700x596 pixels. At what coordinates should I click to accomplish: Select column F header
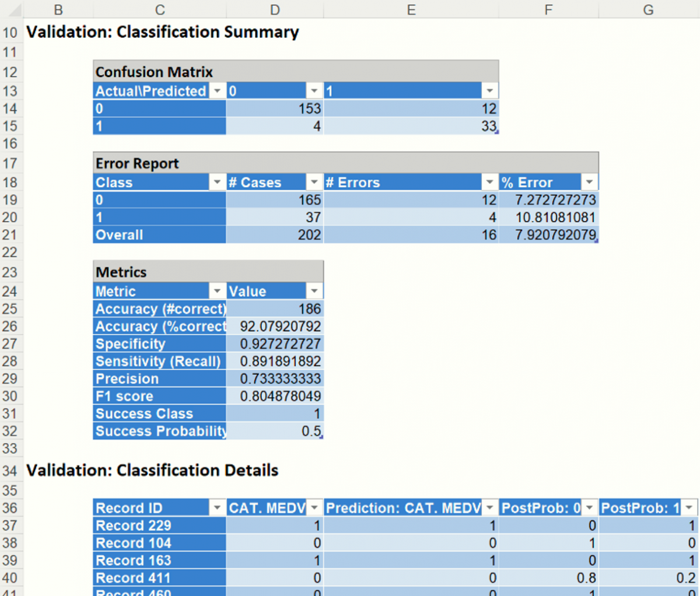[548, 10]
